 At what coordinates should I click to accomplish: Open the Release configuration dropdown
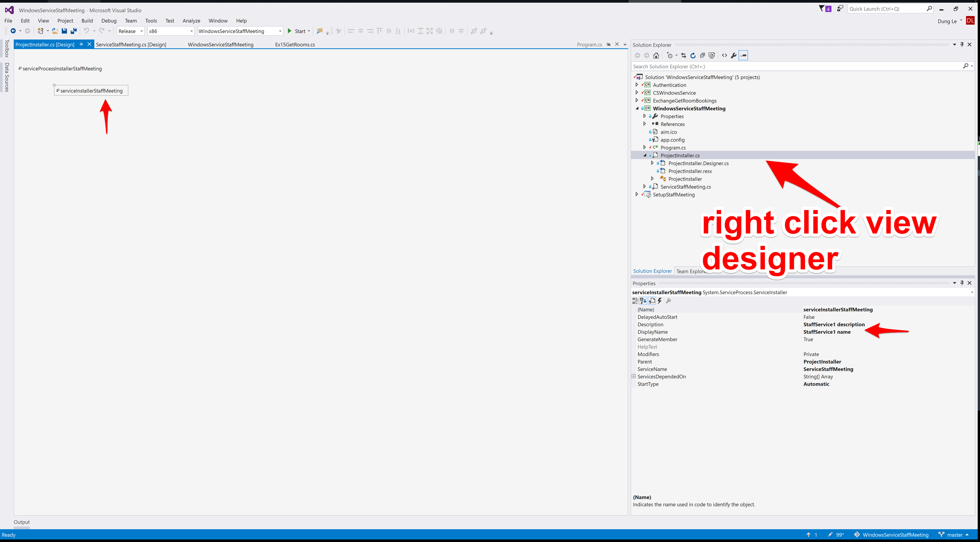point(130,31)
